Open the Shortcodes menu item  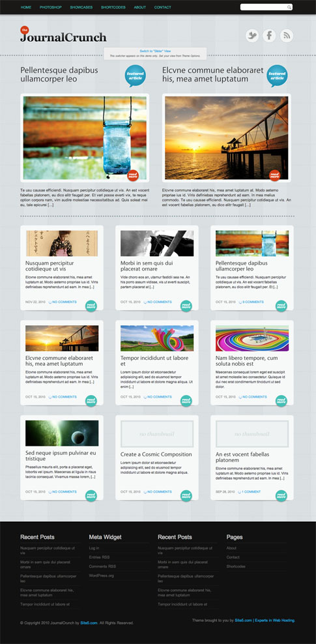tap(113, 7)
